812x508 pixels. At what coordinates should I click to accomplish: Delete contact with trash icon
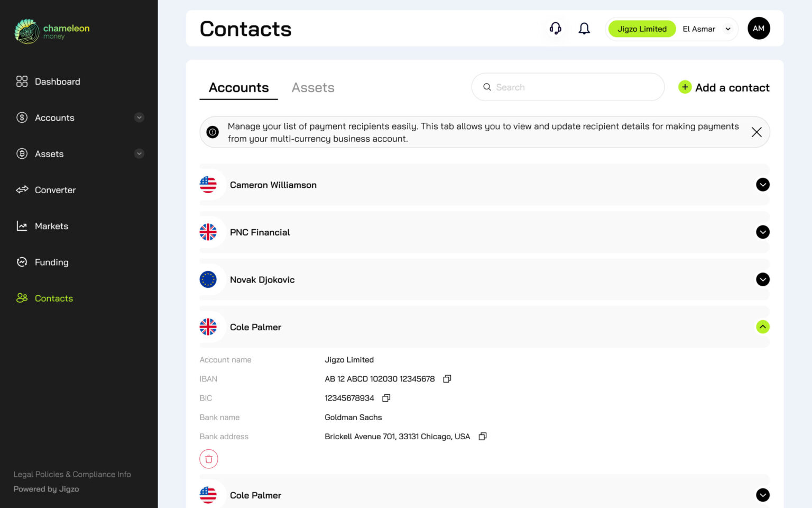pyautogui.click(x=209, y=459)
